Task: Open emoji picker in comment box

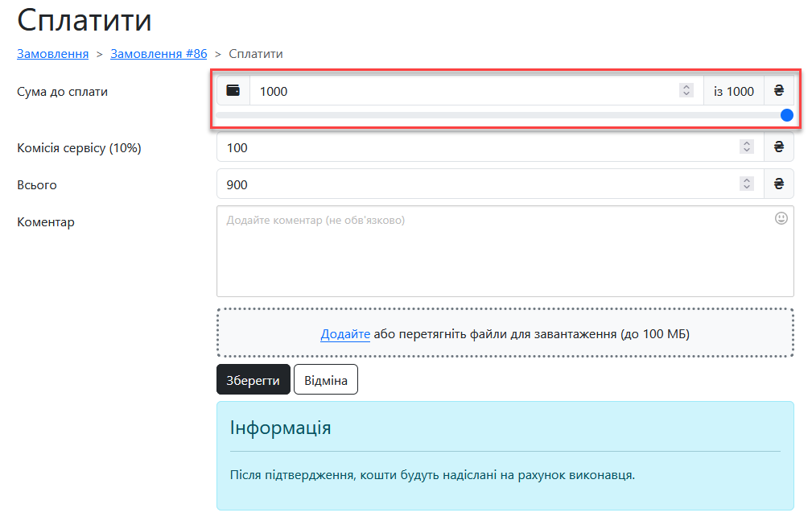Action: 781,219
